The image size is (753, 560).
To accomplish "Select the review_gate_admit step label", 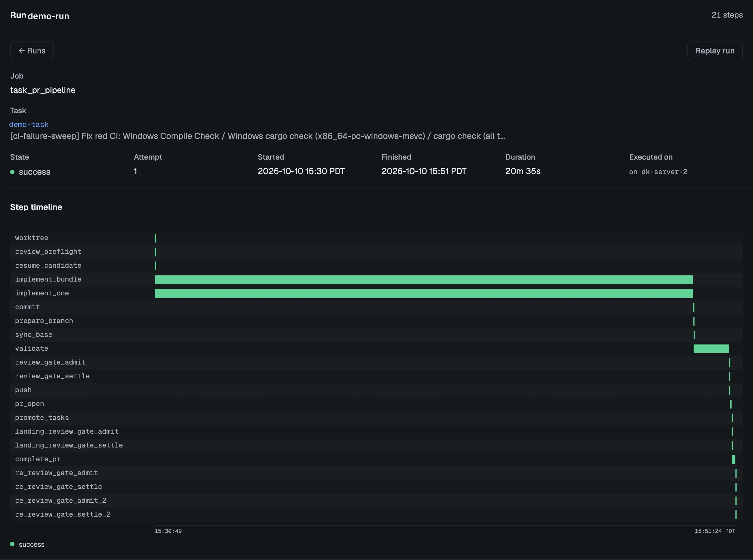I will (x=50, y=362).
